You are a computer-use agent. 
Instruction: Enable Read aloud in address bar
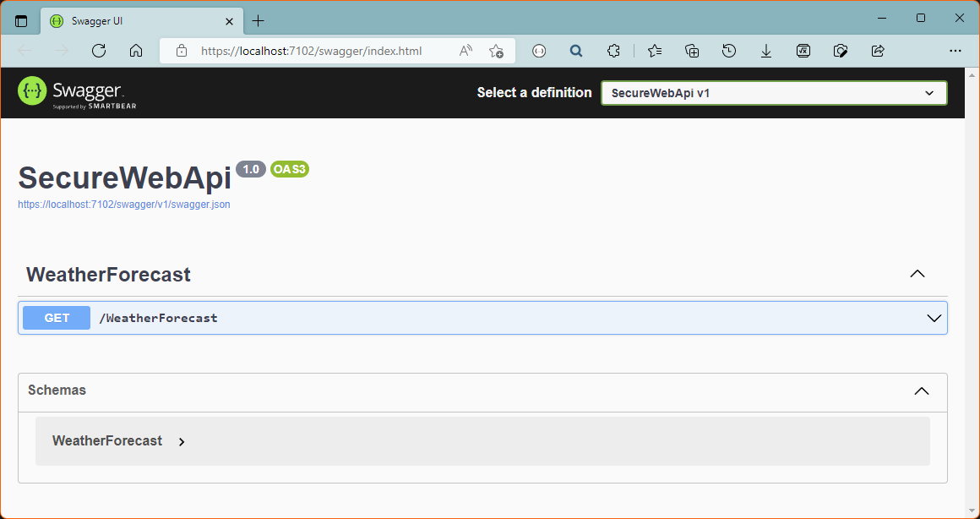coord(465,51)
